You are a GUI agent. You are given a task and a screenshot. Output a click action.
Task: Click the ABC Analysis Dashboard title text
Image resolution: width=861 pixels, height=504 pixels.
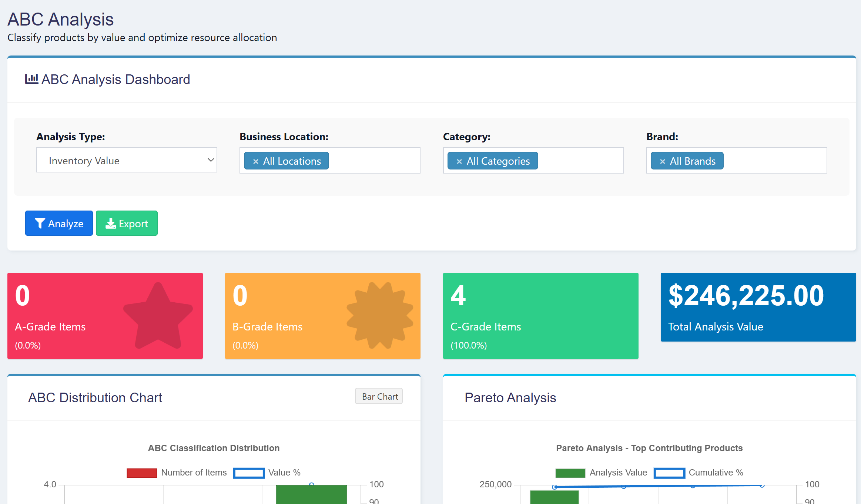(x=115, y=79)
